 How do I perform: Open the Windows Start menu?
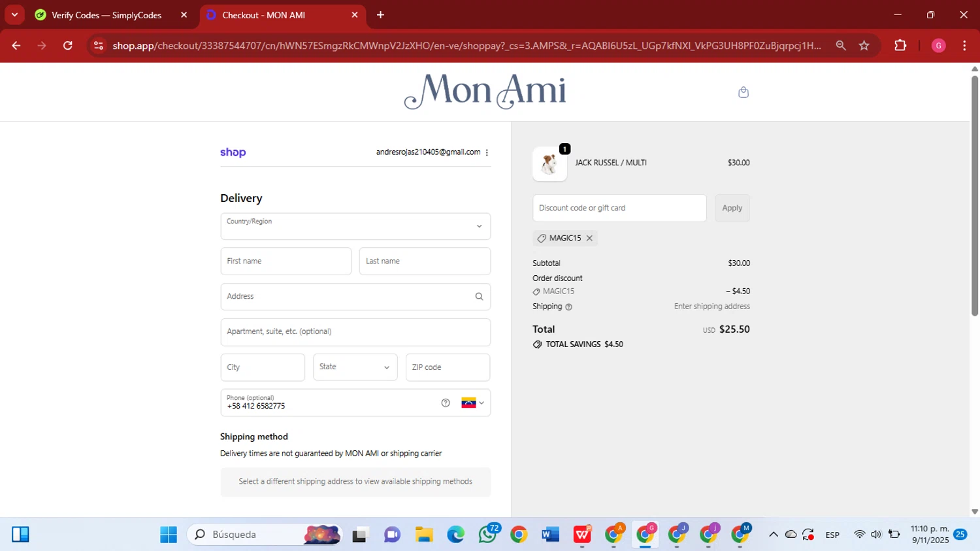pyautogui.click(x=169, y=535)
